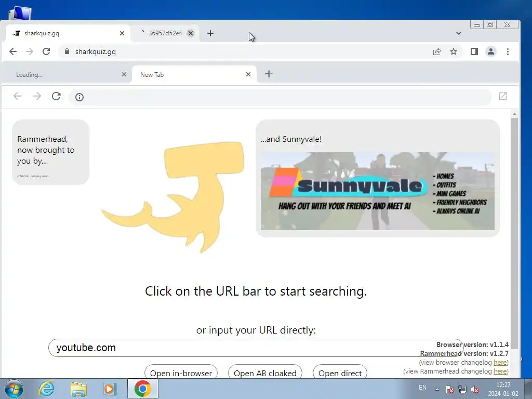Open Chrome's side panel
The height and width of the screenshot is (399, 532).
click(x=474, y=51)
